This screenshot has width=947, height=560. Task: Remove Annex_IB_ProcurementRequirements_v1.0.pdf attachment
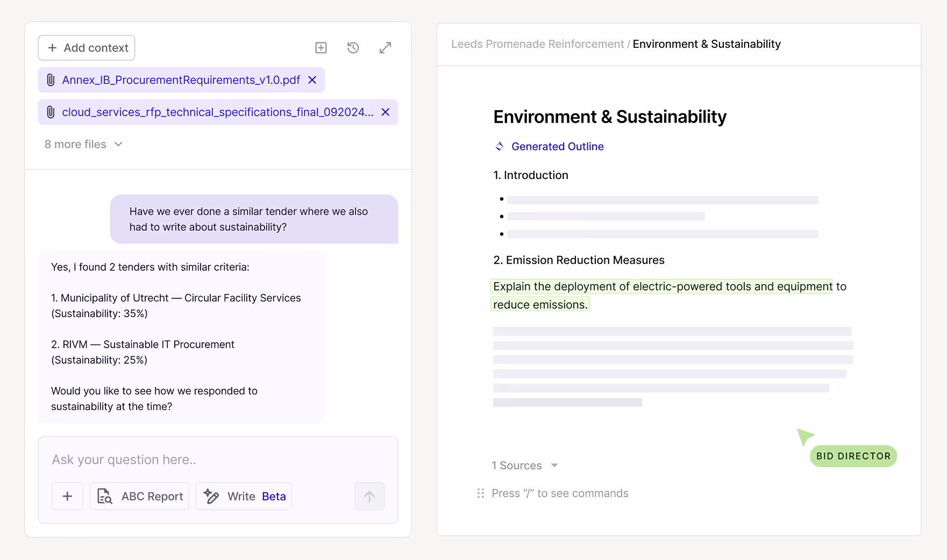point(312,80)
